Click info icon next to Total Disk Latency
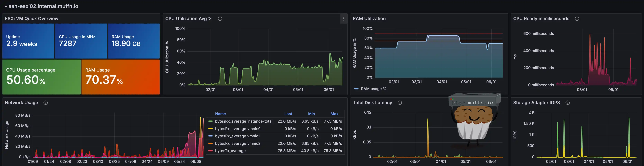This screenshot has height=166, width=644. [x=400, y=103]
